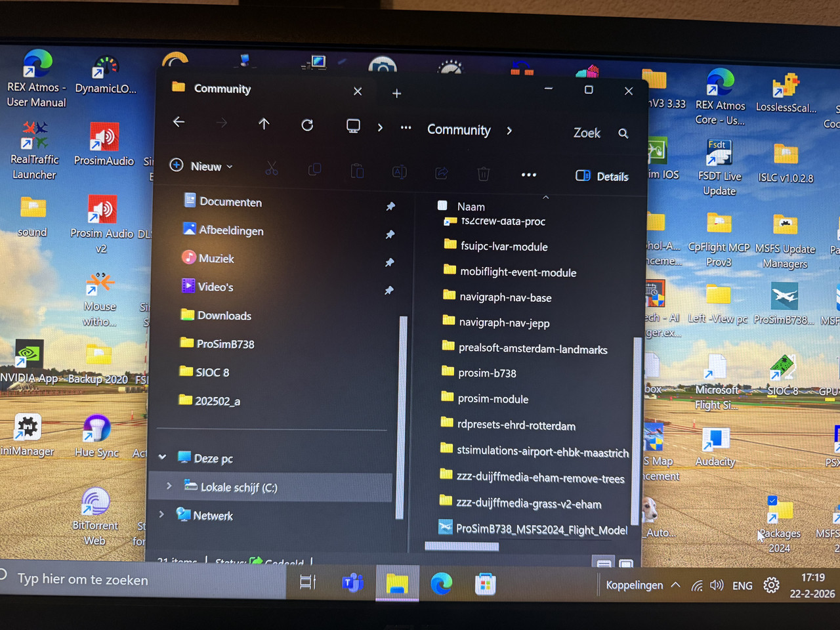Screen dimensions: 840x630
Task: Open the BitTorrent Web desktop icon
Action: 95,516
